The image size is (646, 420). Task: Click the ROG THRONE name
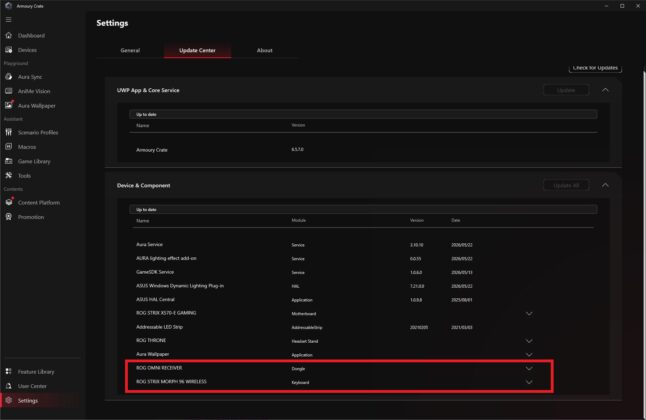pyautogui.click(x=151, y=340)
